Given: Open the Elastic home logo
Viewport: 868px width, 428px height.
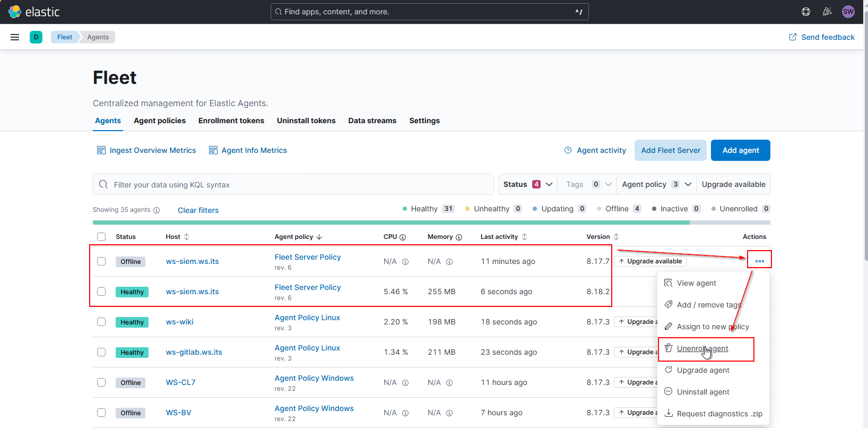Looking at the screenshot, I should [x=34, y=12].
